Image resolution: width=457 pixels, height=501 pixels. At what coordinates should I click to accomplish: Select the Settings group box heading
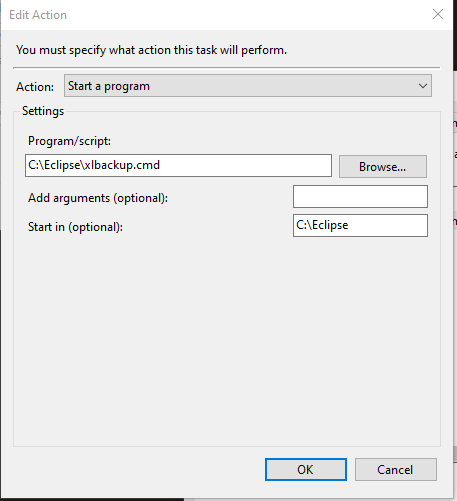(43, 111)
